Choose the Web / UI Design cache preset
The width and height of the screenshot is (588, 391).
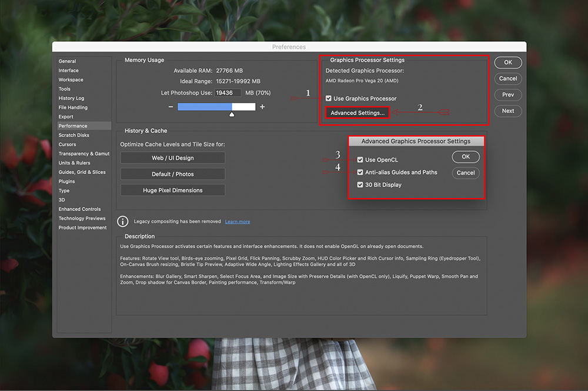click(x=172, y=158)
